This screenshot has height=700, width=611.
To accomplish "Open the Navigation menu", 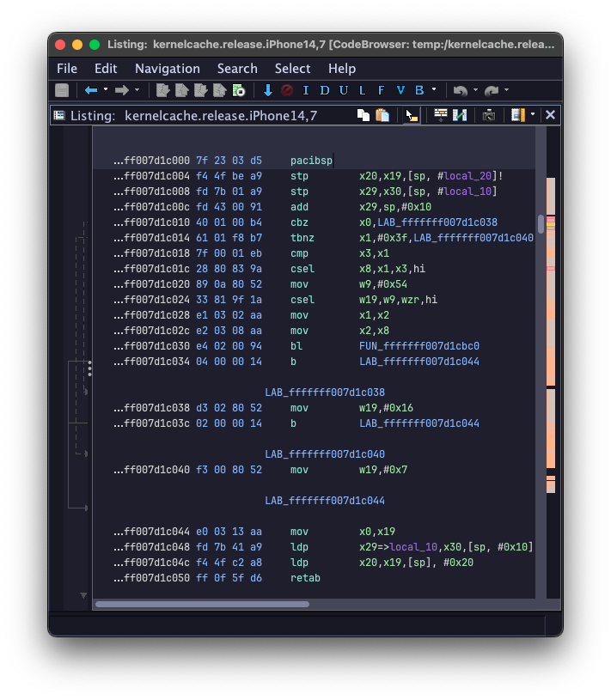I will tap(167, 69).
